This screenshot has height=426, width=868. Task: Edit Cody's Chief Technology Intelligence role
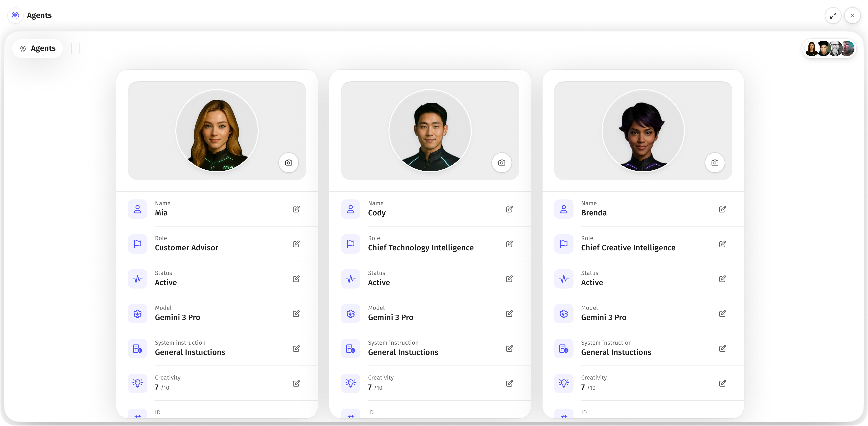509,244
